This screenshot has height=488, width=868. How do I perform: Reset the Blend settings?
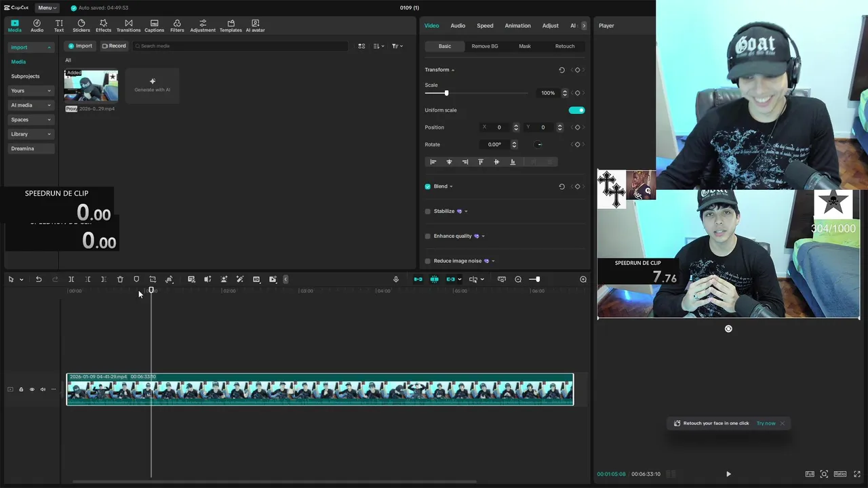click(x=561, y=186)
